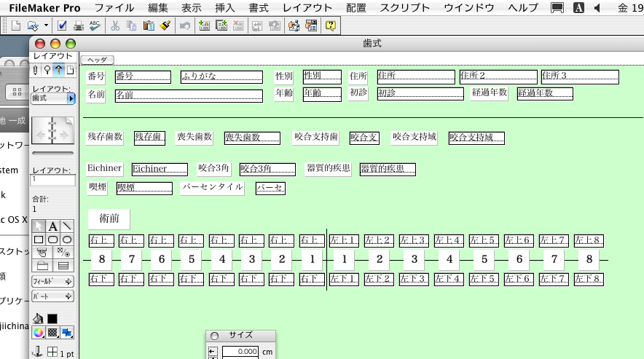Click the clipboard Paste icon
The width and height of the screenshot is (644, 359).
click(149, 26)
